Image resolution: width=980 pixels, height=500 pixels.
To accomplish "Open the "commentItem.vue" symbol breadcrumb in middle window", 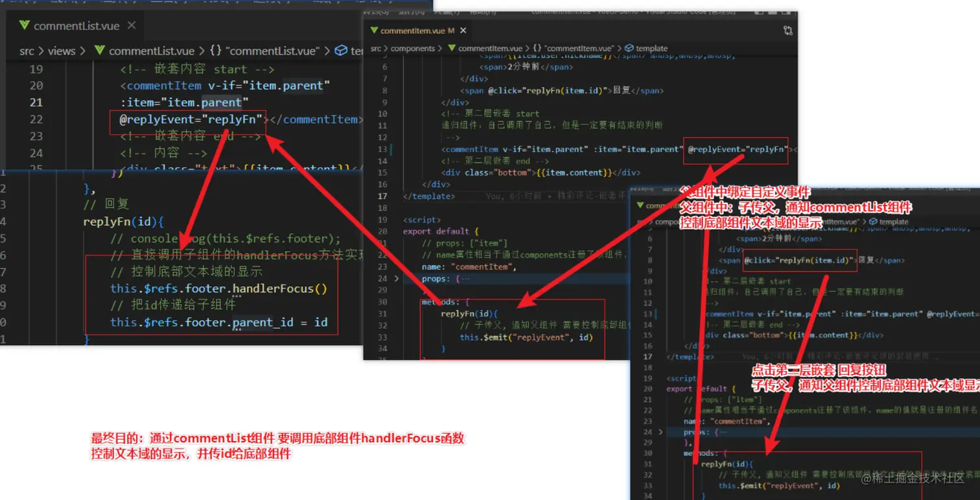I will (x=579, y=48).
